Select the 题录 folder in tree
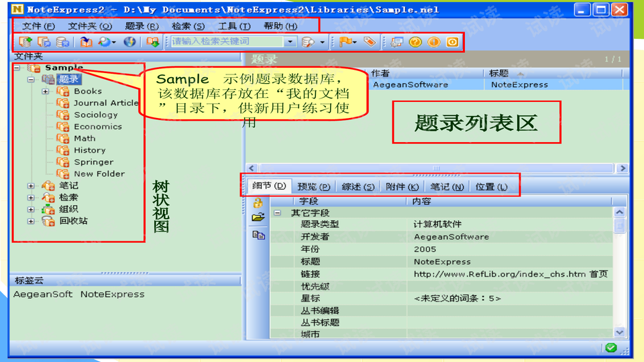The image size is (644, 362). pos(68,79)
